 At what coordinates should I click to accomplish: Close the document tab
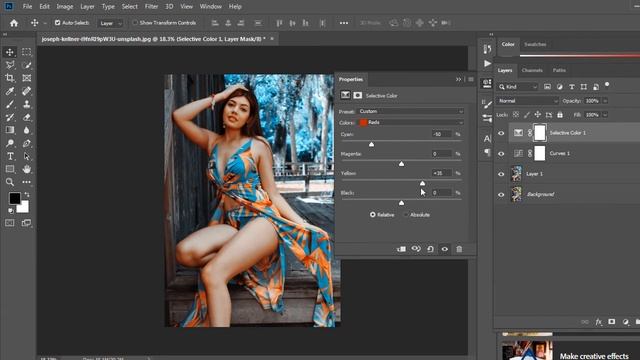(272, 39)
